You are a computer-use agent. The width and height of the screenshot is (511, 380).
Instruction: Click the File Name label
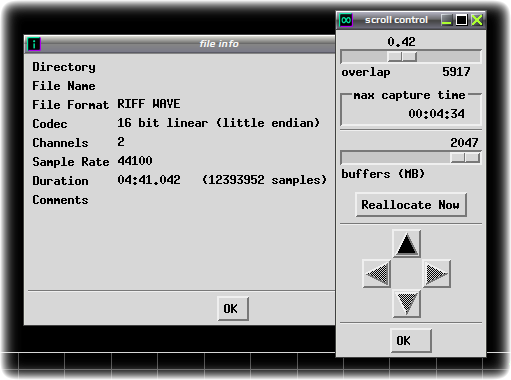[64, 86]
